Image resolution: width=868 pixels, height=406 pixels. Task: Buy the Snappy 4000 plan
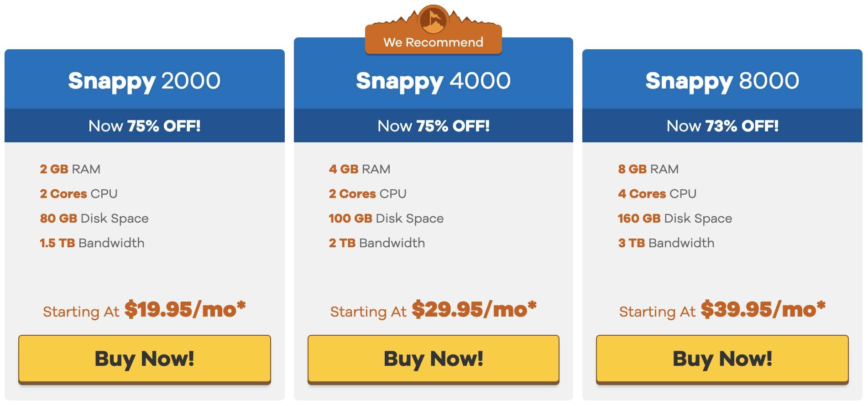[434, 359]
